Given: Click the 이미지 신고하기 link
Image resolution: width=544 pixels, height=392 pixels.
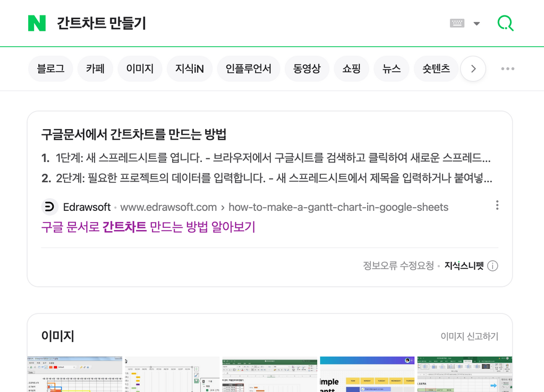Looking at the screenshot, I should 470,336.
